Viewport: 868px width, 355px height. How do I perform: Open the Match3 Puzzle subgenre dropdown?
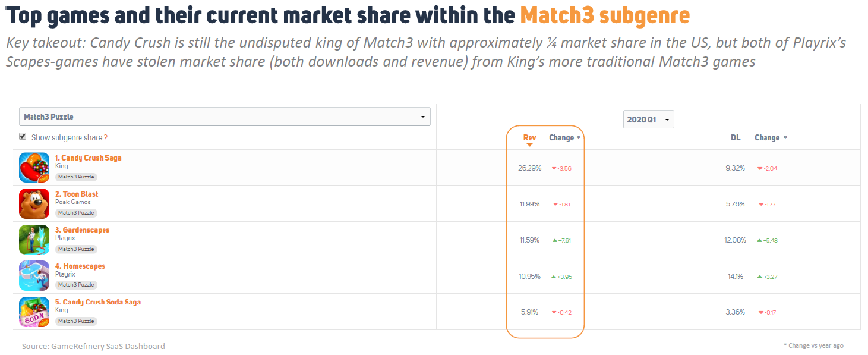225,117
